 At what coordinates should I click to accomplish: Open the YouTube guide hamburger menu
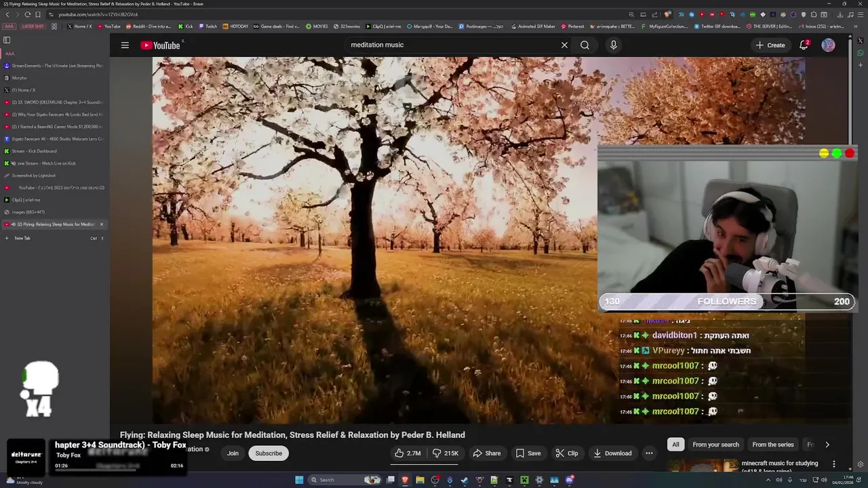pyautogui.click(x=125, y=45)
